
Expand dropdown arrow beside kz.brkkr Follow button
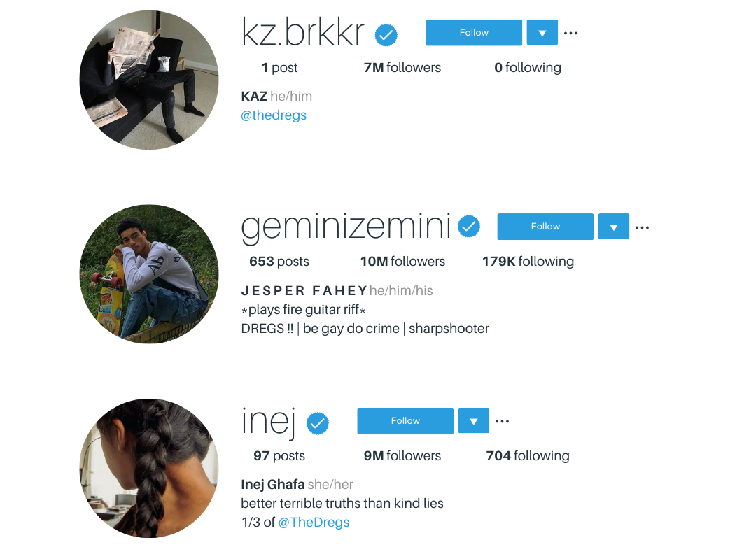(542, 32)
